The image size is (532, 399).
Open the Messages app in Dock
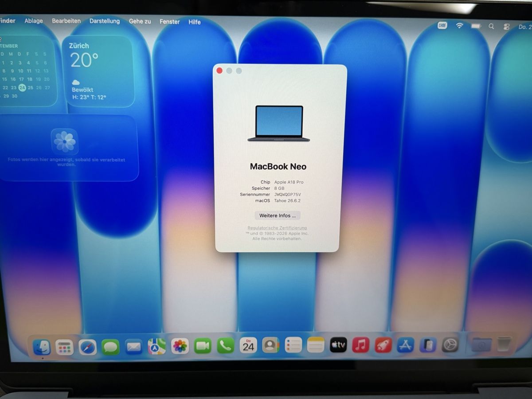[110, 347]
